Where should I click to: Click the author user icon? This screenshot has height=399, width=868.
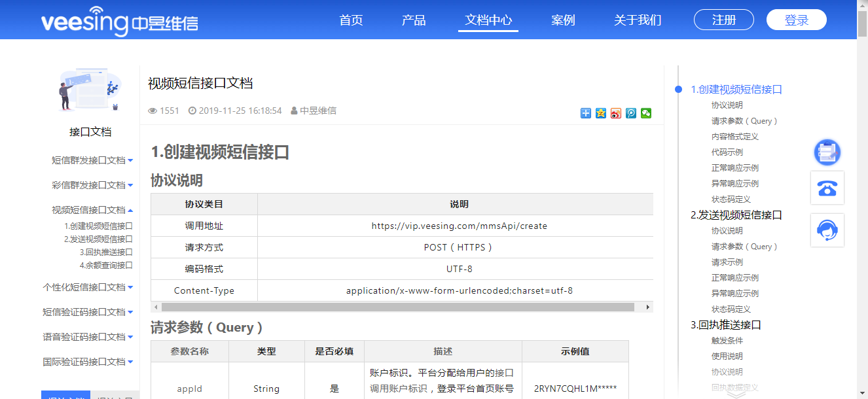(x=294, y=111)
